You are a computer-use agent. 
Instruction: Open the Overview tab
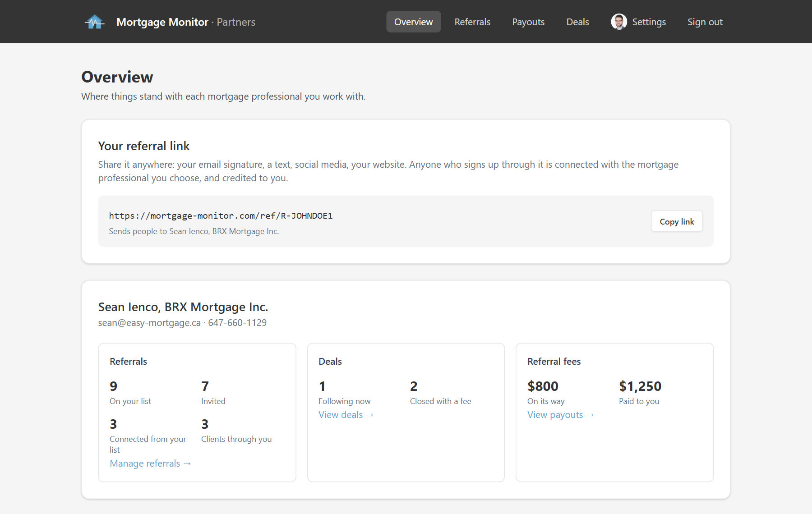pyautogui.click(x=413, y=22)
